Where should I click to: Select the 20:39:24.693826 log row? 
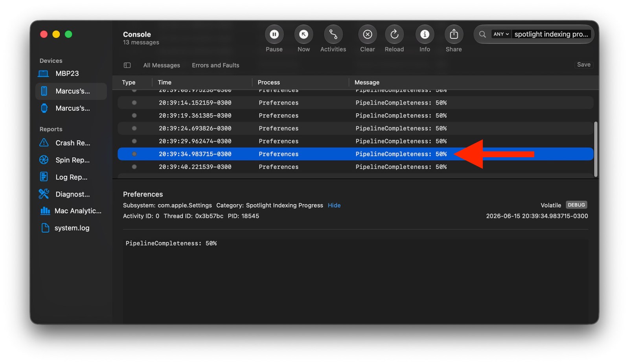(355, 129)
